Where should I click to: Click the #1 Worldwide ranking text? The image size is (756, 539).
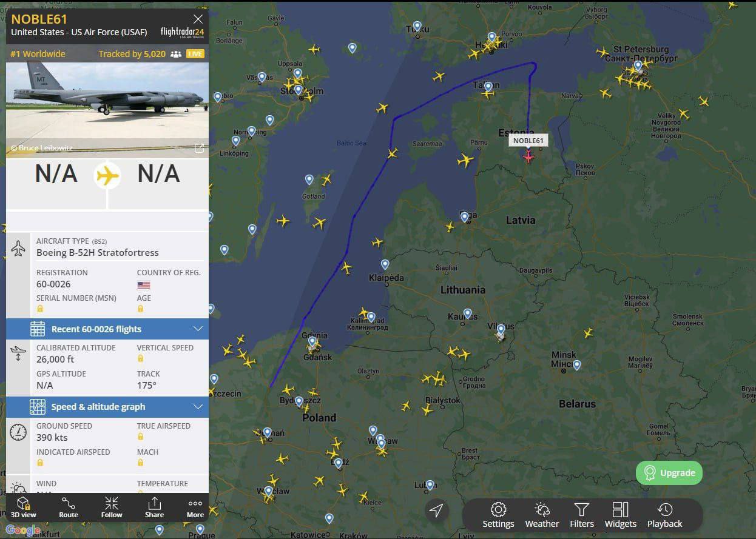tap(38, 54)
